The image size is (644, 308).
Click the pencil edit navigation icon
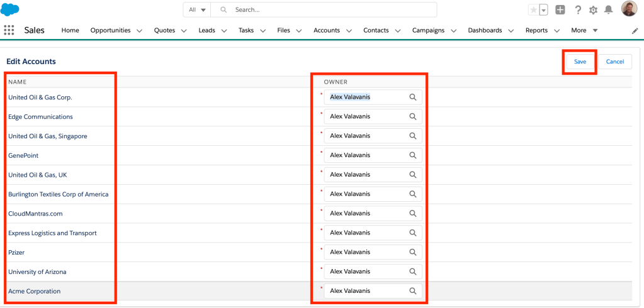point(635,31)
